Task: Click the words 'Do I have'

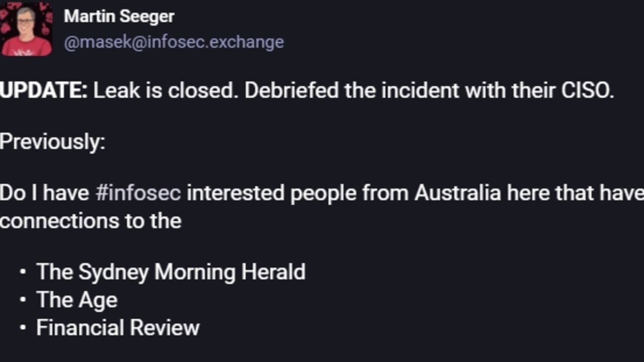Action: click(x=44, y=193)
